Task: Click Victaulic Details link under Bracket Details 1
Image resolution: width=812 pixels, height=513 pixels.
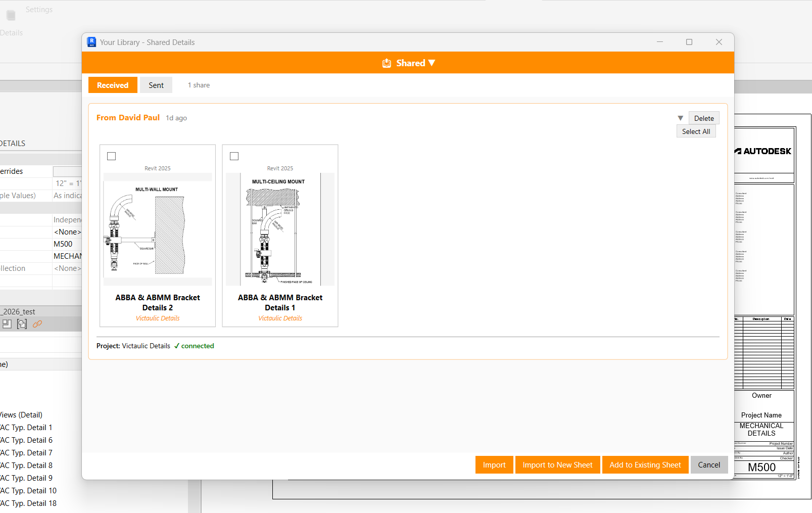Action: pyautogui.click(x=280, y=318)
